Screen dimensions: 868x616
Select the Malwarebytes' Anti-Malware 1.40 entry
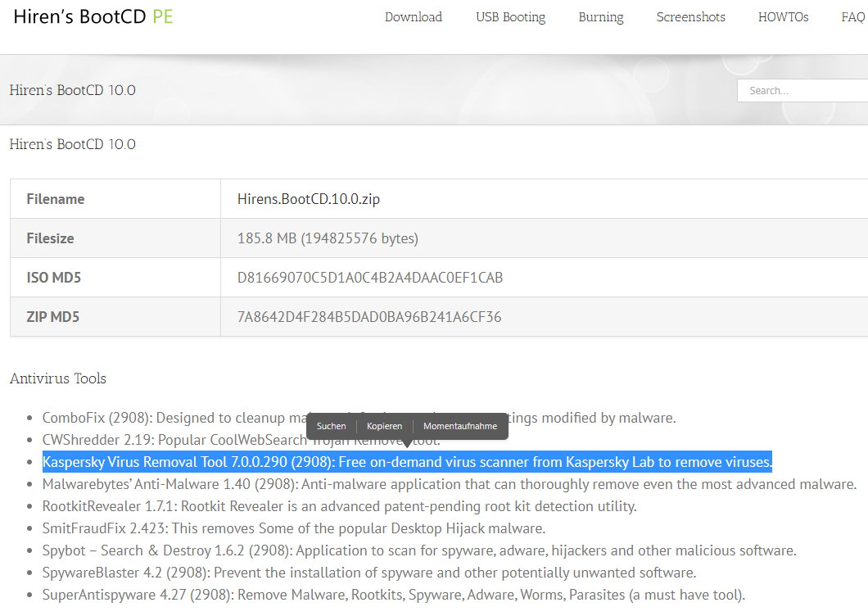coord(450,484)
